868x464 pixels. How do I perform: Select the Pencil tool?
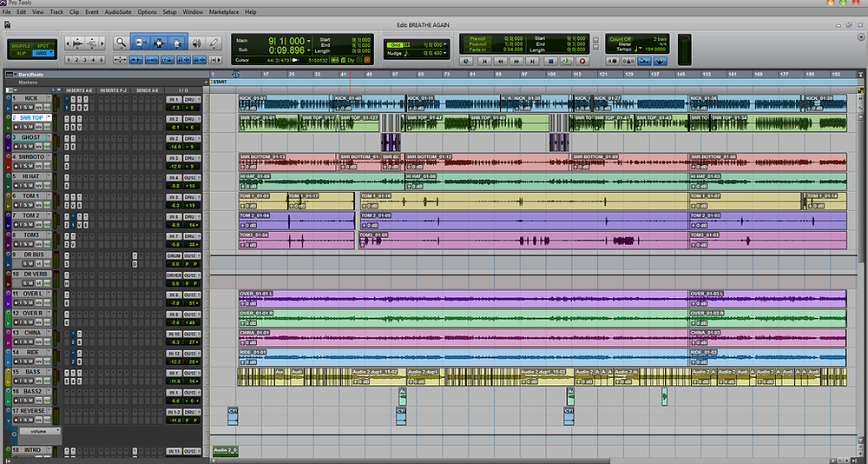pyautogui.click(x=214, y=43)
